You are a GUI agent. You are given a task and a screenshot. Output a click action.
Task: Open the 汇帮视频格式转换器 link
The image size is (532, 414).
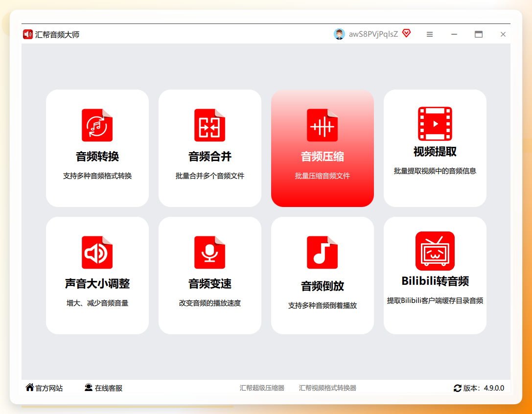click(x=327, y=388)
